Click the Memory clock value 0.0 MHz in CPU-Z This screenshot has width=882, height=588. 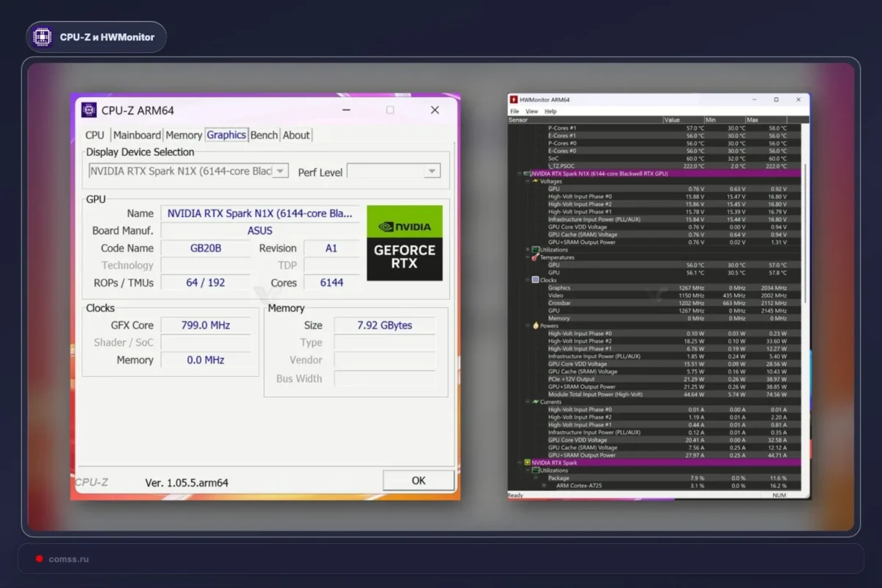204,360
